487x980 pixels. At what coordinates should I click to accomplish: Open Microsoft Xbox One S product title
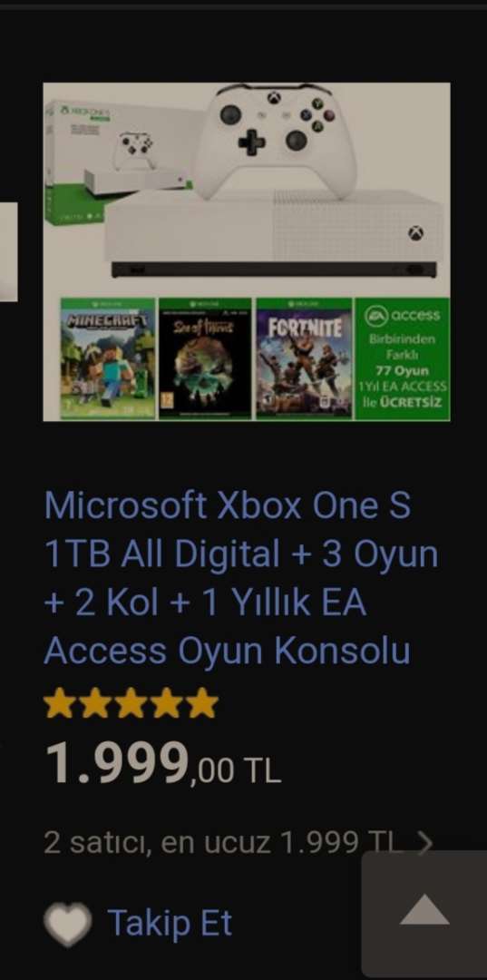[x=241, y=578]
